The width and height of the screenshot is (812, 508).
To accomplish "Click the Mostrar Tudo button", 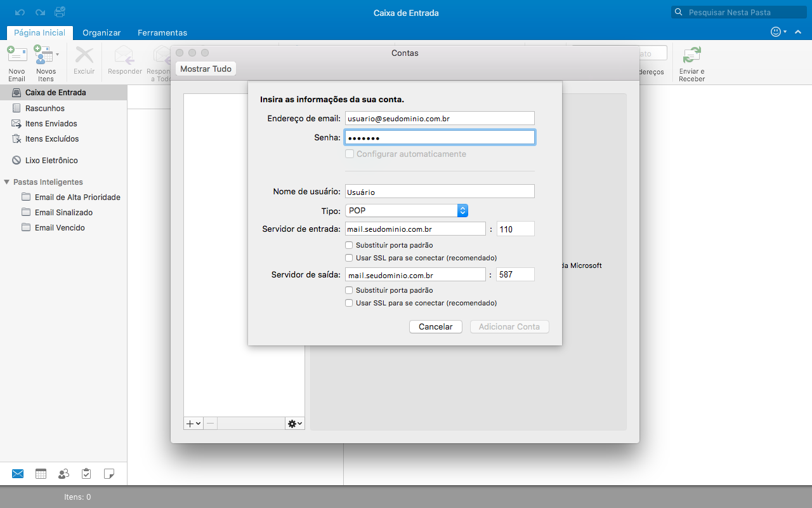I will point(206,69).
